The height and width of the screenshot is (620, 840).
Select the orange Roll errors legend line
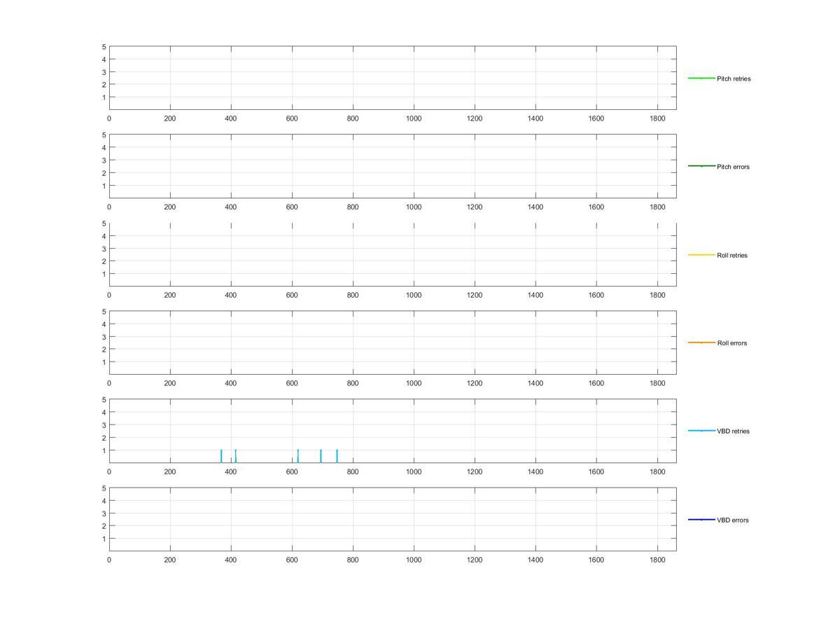(701, 343)
